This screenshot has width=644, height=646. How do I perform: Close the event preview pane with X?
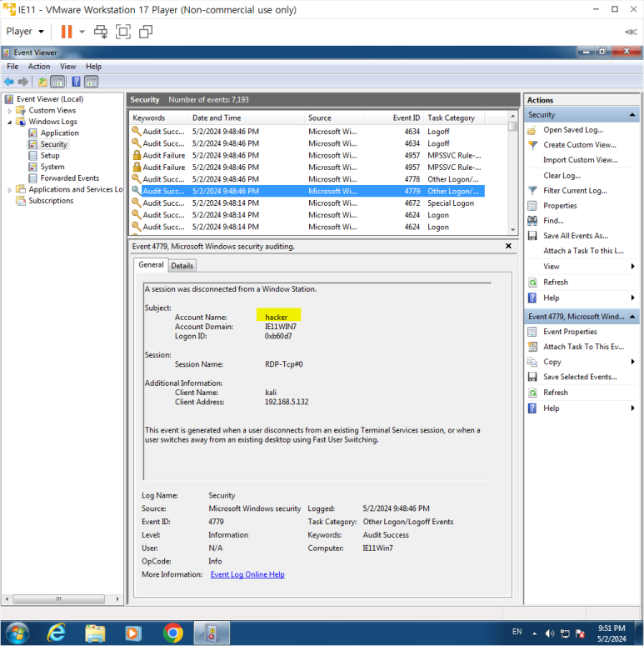point(508,246)
